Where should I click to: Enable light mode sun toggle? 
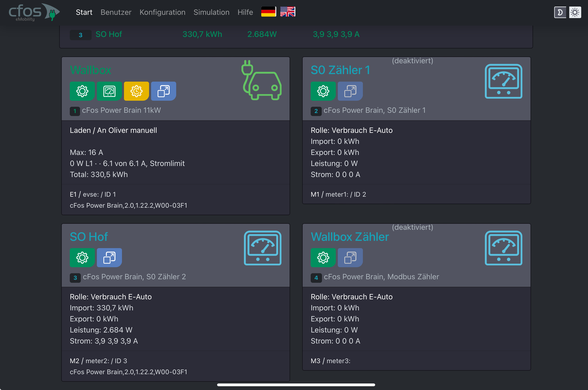575,12
